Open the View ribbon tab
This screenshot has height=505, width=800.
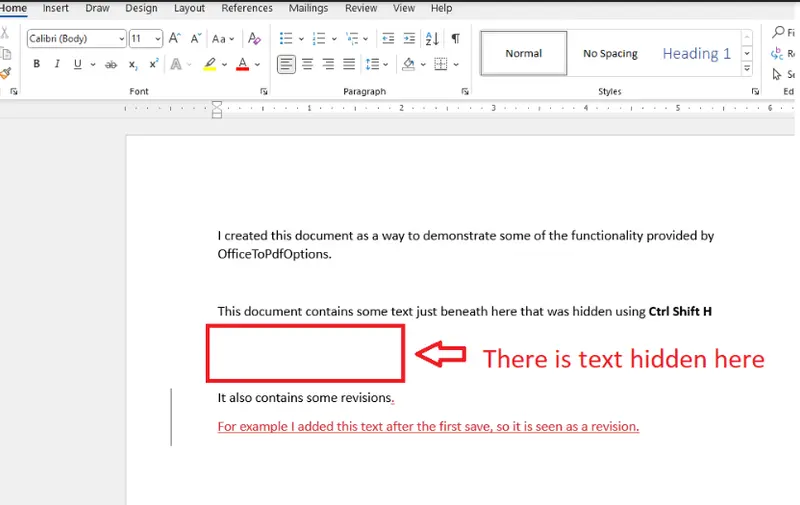404,8
